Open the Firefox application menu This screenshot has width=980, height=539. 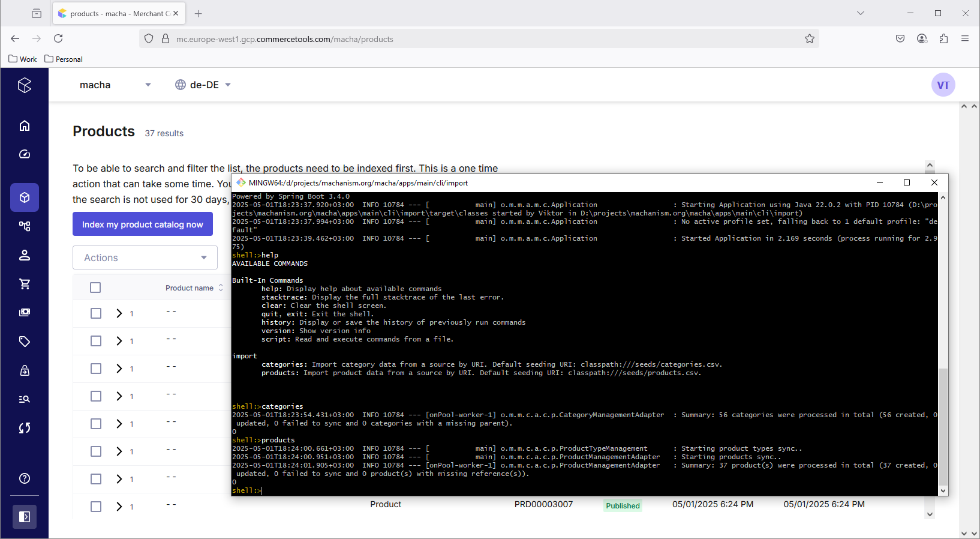[x=965, y=38]
